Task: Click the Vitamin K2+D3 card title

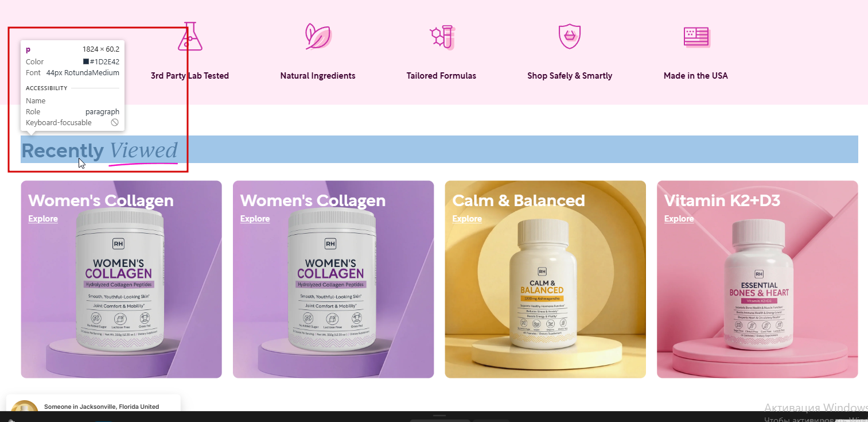Action: tap(722, 200)
